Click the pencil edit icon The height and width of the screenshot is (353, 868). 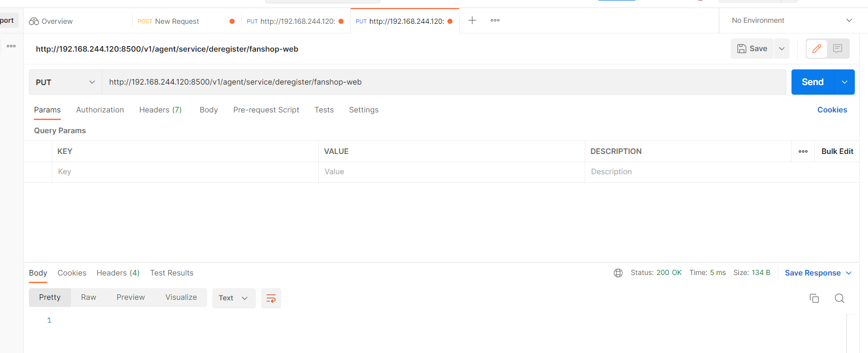point(817,49)
